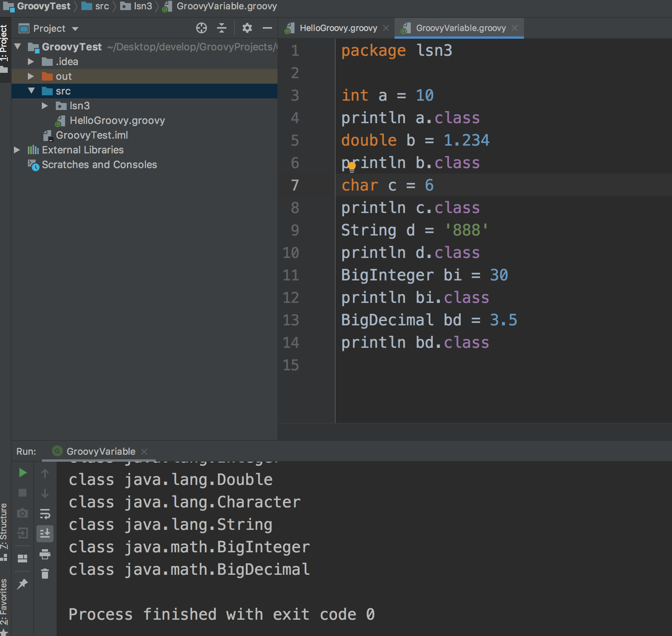Select GroovyTest.iml file in tree
The width and height of the screenshot is (672, 636).
(91, 135)
